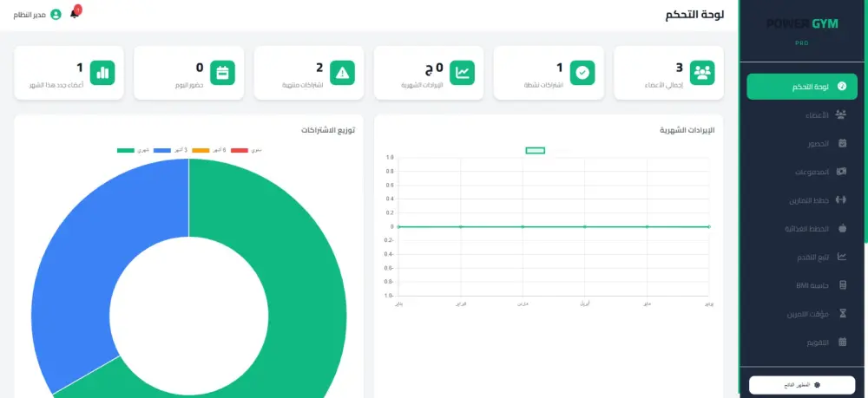Open خطط التمارين via the dumbbell icon
This screenshot has height=398, width=868.
click(x=841, y=199)
